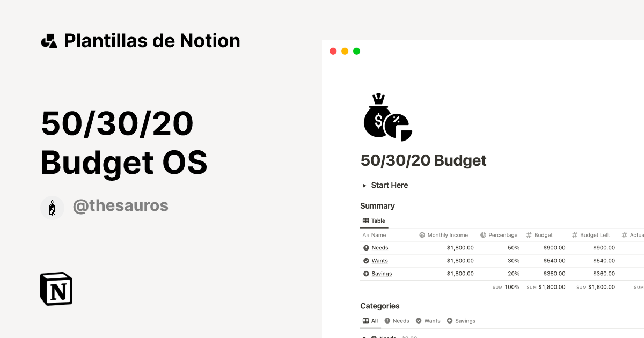644x338 pixels.
Task: Click the money bag page icon above the title
Action: click(x=387, y=116)
